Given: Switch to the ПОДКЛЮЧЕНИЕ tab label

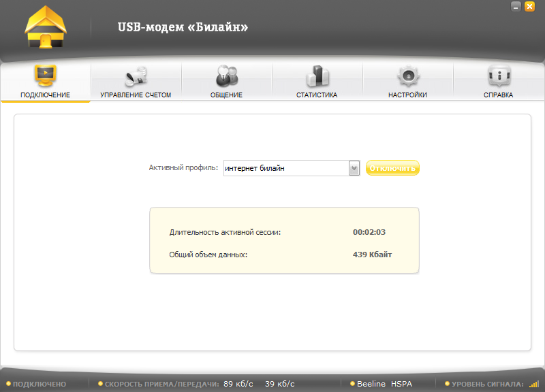Looking at the screenshot, I should (x=45, y=95).
